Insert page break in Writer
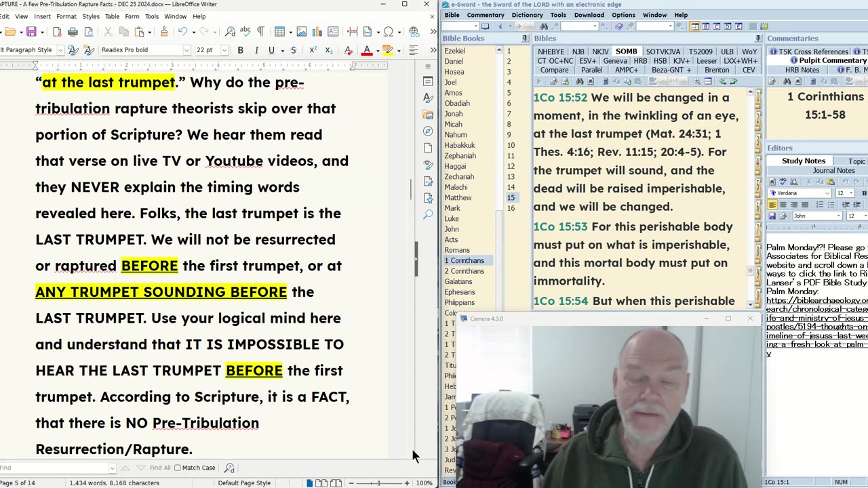The image size is (868, 488). point(353,32)
